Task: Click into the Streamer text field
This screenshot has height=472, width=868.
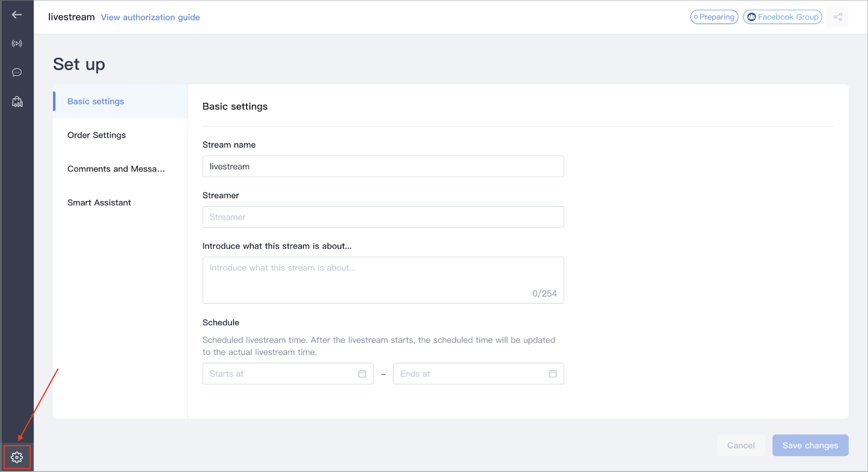Action: point(383,217)
